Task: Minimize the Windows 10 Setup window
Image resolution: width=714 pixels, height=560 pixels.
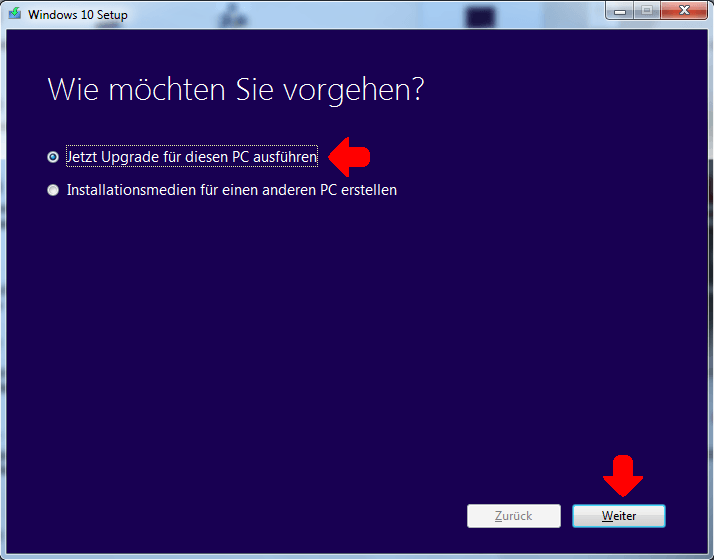Action: click(620, 10)
